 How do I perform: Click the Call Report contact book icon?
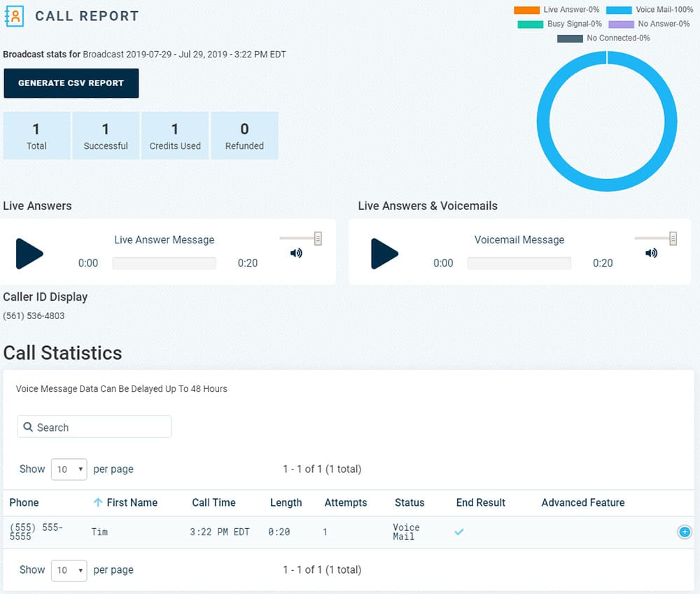pos(14,17)
